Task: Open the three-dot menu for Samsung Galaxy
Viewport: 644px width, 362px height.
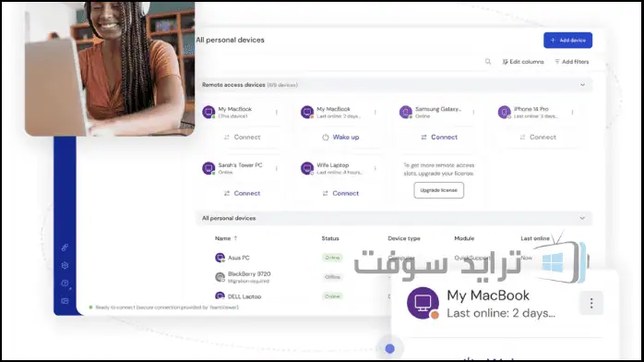Action: 473,112
